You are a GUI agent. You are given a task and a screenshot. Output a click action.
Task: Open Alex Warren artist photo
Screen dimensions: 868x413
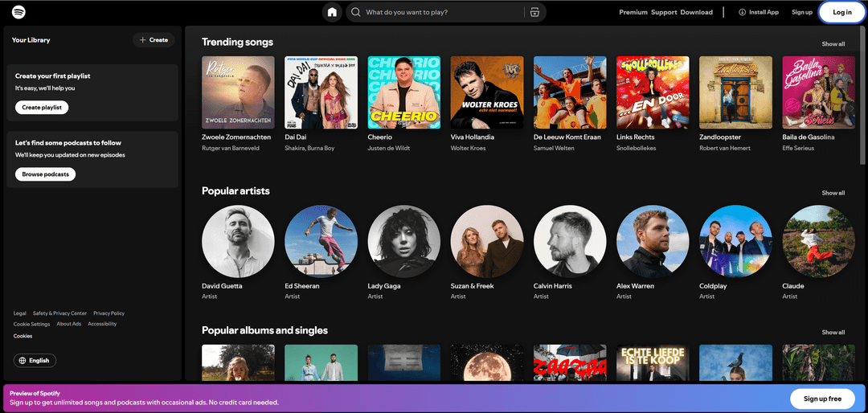coord(653,241)
